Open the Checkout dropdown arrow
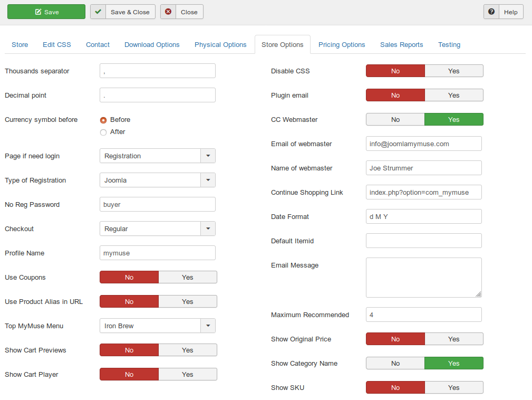Image resolution: width=532 pixels, height=400 pixels. 208,229
